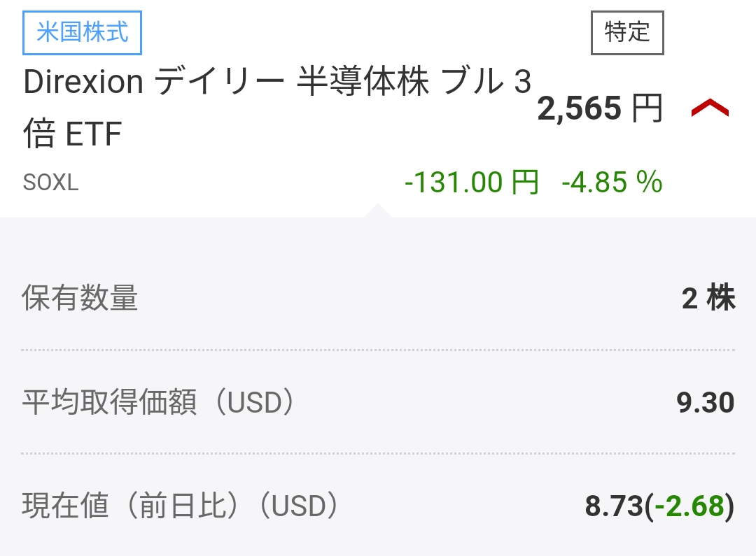The image size is (756, 556).
Task: Tap the 現在値（前日比）（USD） row label
Action: [181, 506]
